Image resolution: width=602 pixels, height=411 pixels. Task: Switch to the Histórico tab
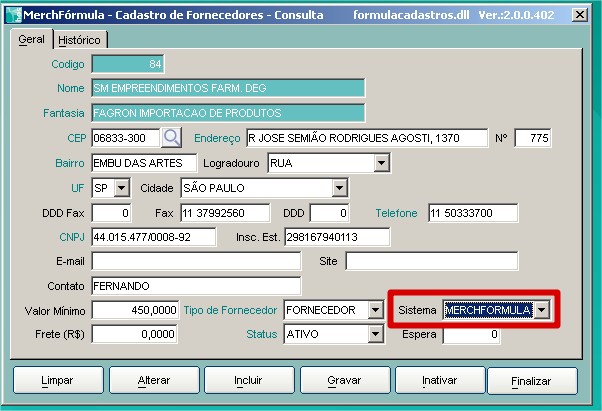pyautogui.click(x=81, y=40)
